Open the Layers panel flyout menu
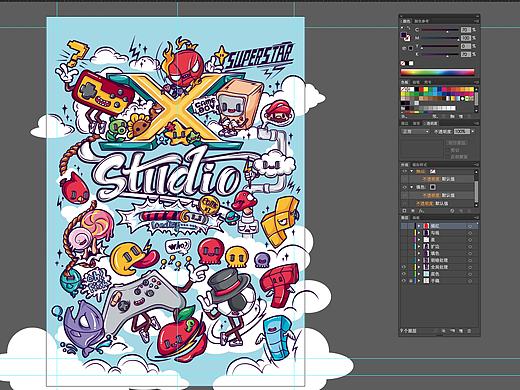 (x=477, y=218)
